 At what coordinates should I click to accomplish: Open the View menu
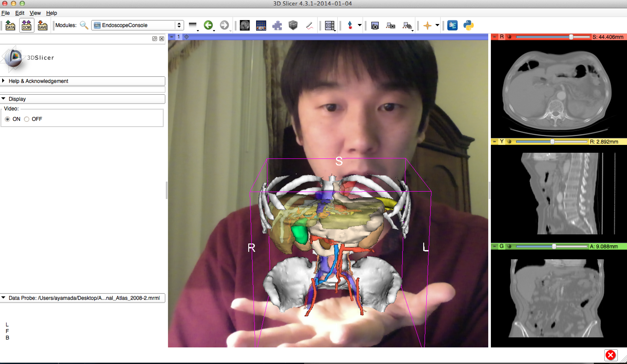pos(35,13)
